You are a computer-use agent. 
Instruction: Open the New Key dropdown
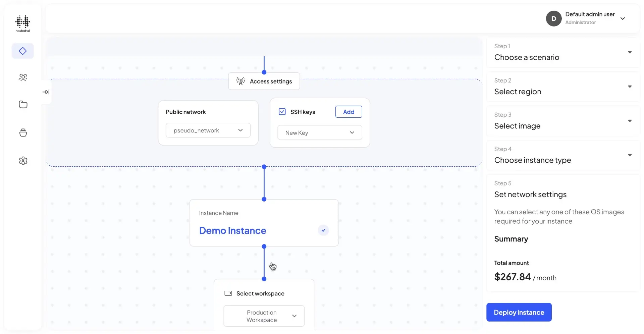coord(319,132)
